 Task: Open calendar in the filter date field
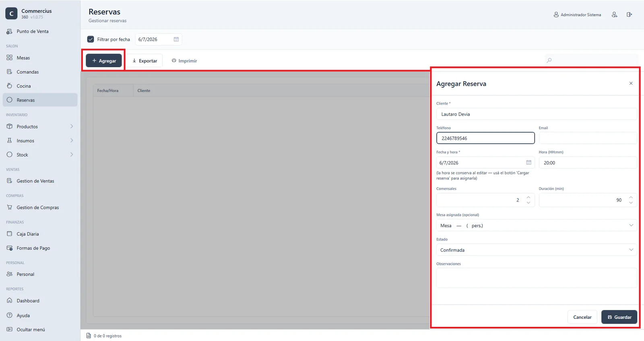point(176,39)
